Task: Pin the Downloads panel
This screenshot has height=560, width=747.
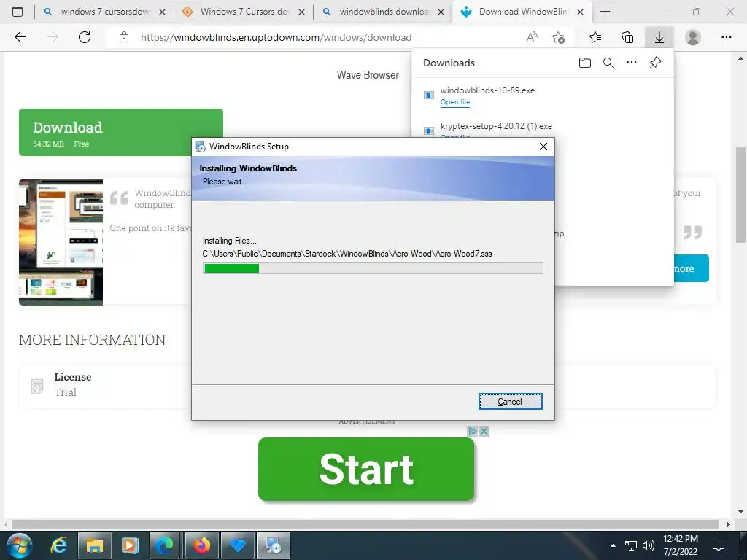Action: [656, 63]
